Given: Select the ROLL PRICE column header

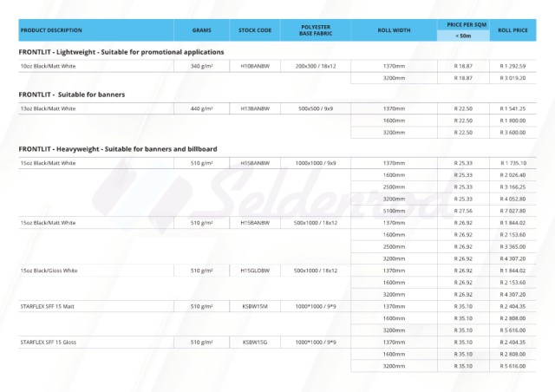Looking at the screenshot, I should (x=513, y=30).
